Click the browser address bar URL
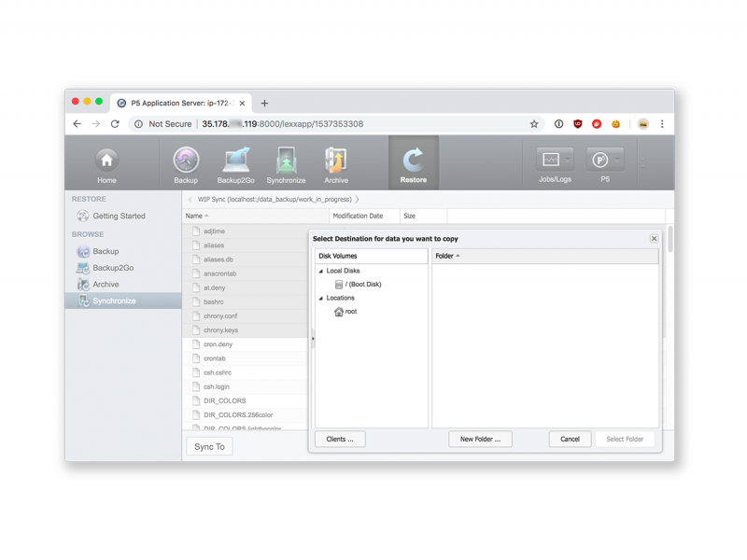The height and width of the screenshot is (560, 747). [x=283, y=124]
